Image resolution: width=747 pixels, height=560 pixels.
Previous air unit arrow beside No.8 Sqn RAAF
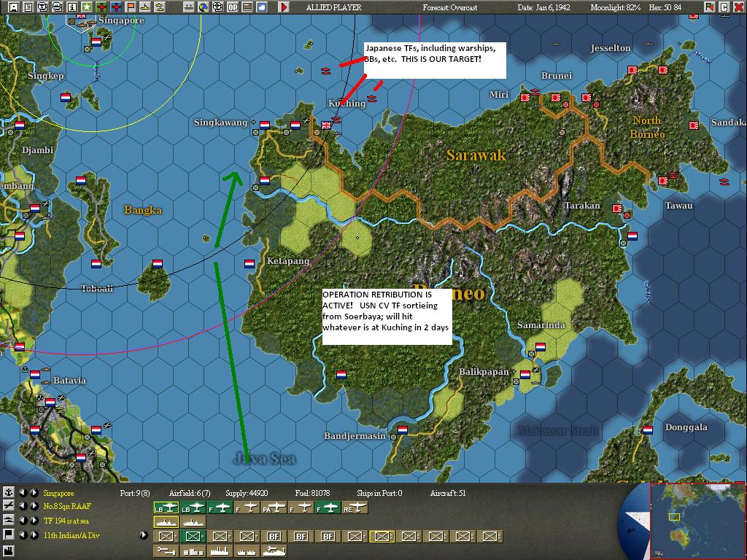pos(23,506)
